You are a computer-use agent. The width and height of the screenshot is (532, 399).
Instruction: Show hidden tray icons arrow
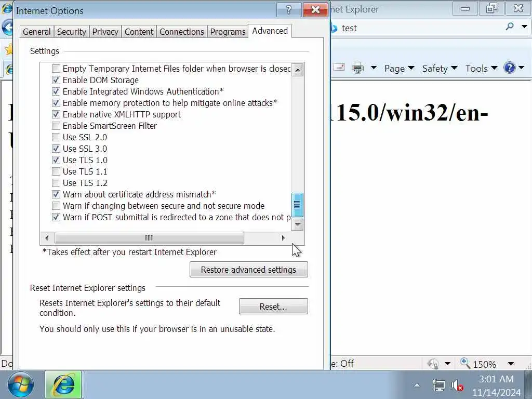[417, 385]
